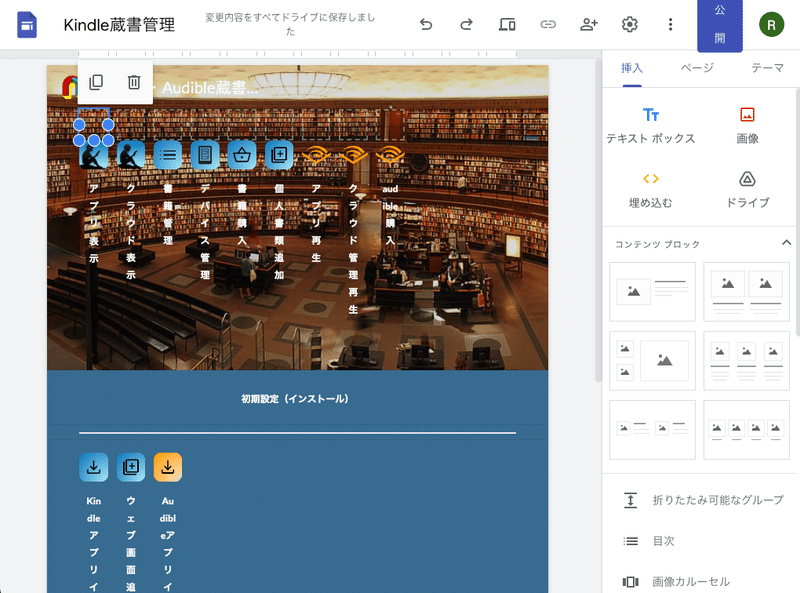Choose the two image-text pair block layout
The height and width of the screenshot is (593, 800).
652,430
